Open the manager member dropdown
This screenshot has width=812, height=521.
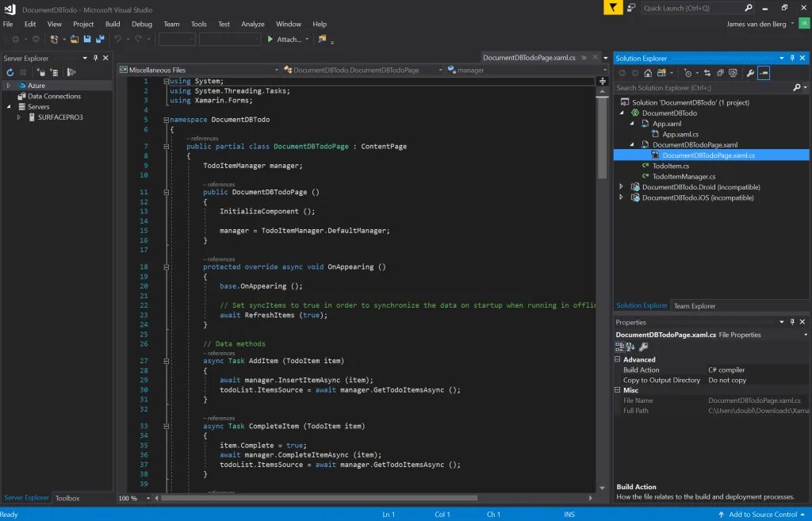click(x=604, y=70)
